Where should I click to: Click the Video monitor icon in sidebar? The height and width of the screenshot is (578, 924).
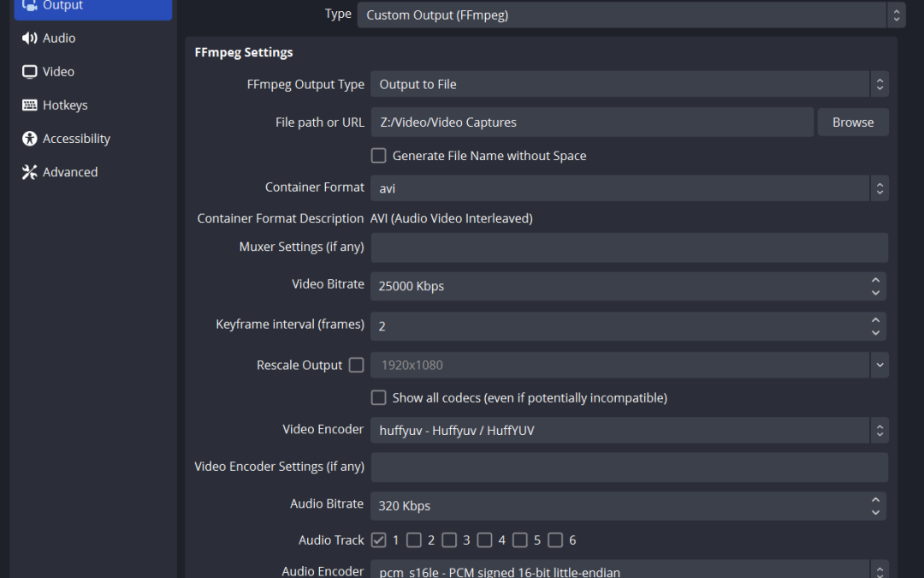click(x=30, y=72)
